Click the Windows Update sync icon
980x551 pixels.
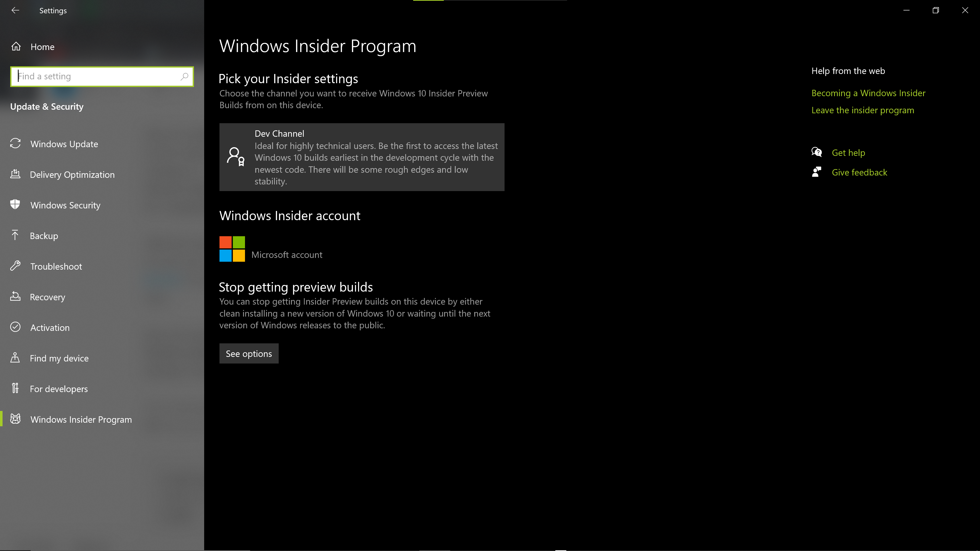[15, 143]
